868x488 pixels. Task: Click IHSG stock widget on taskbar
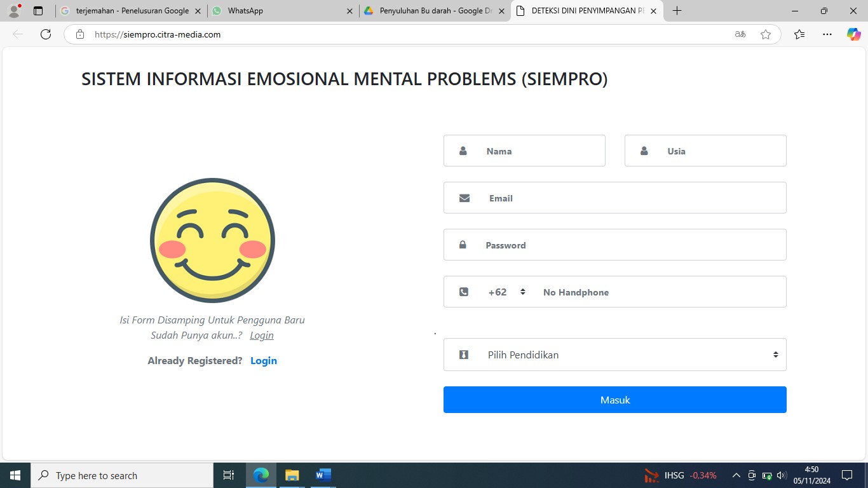point(680,475)
